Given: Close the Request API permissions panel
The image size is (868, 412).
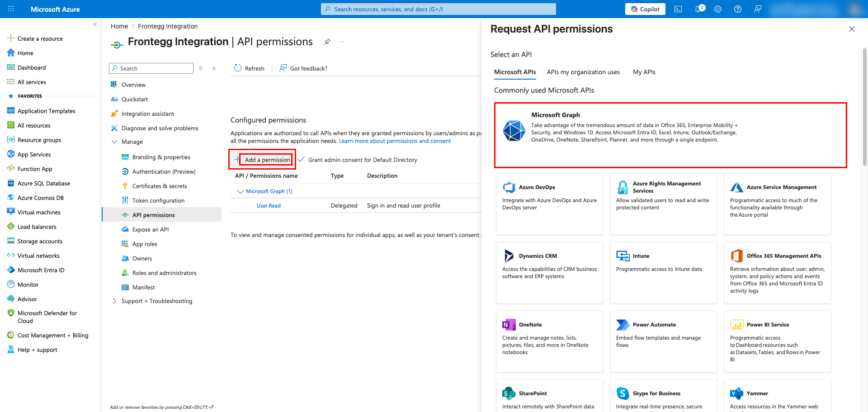Looking at the screenshot, I should (x=852, y=29).
